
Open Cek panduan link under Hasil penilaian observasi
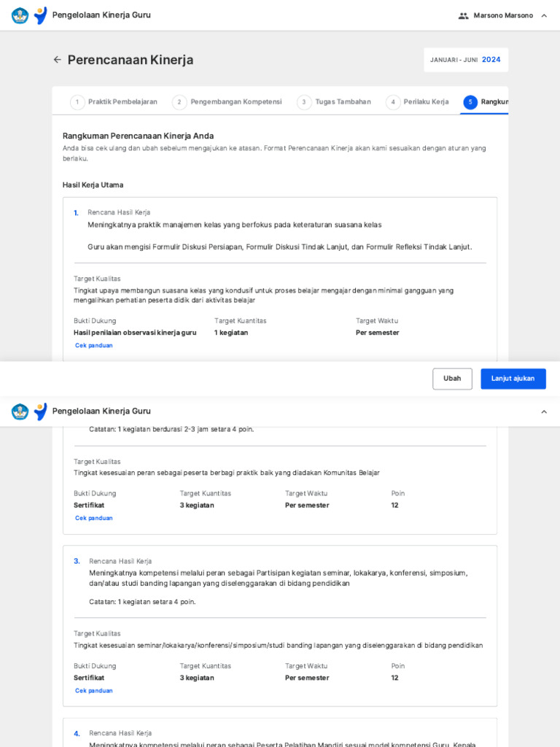[x=94, y=346]
